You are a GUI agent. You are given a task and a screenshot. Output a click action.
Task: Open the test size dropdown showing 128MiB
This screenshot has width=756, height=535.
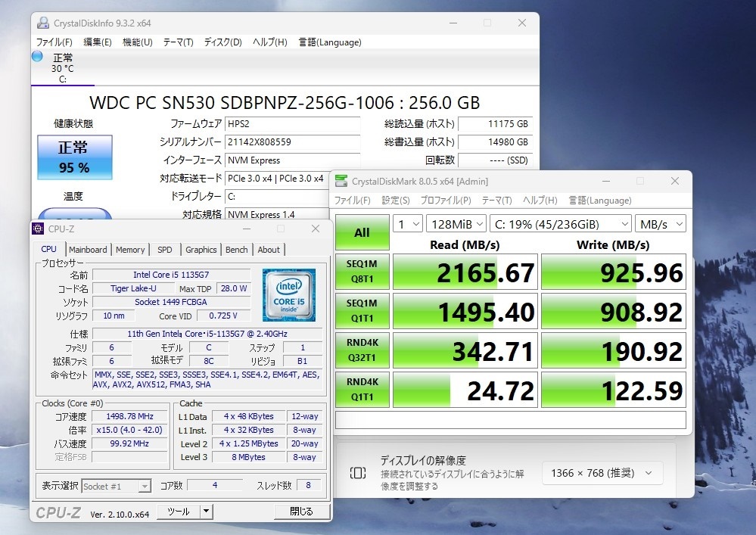[x=456, y=224]
